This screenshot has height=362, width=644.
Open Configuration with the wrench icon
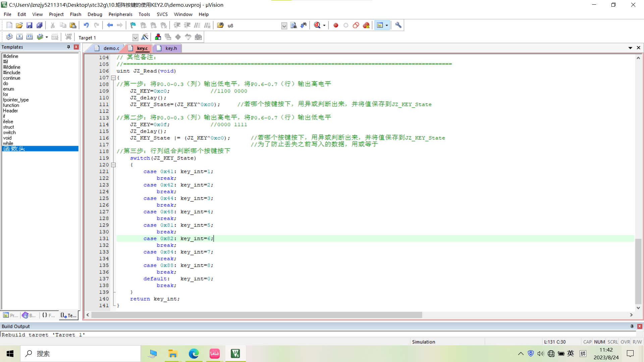(x=398, y=25)
